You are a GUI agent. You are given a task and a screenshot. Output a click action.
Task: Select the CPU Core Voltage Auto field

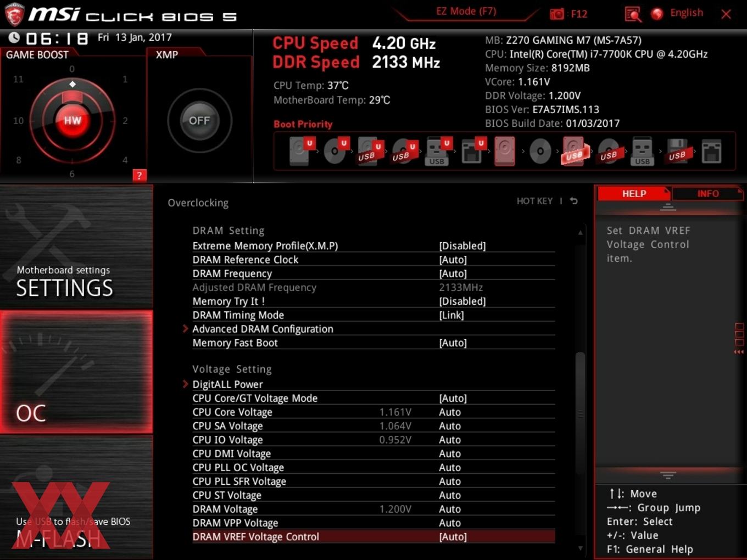coord(450,412)
